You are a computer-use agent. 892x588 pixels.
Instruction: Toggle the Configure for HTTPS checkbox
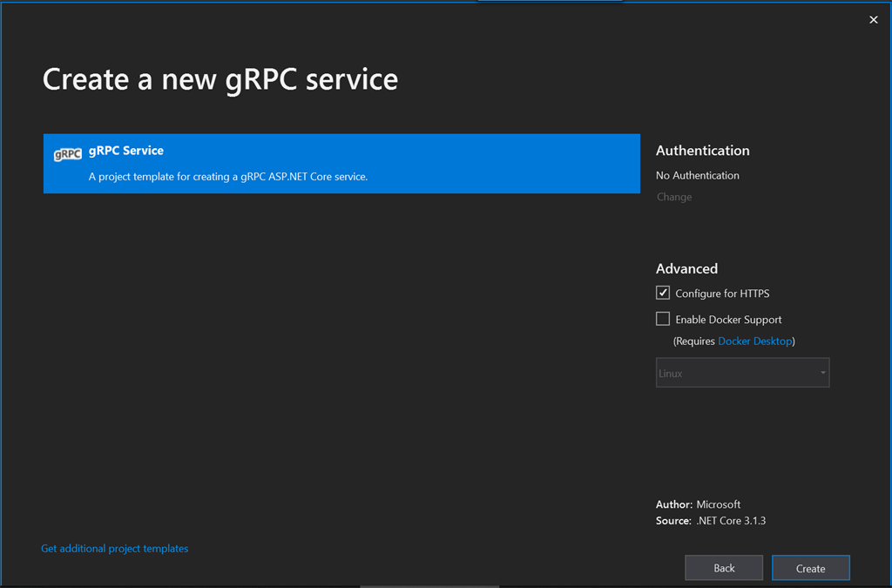[x=663, y=293]
